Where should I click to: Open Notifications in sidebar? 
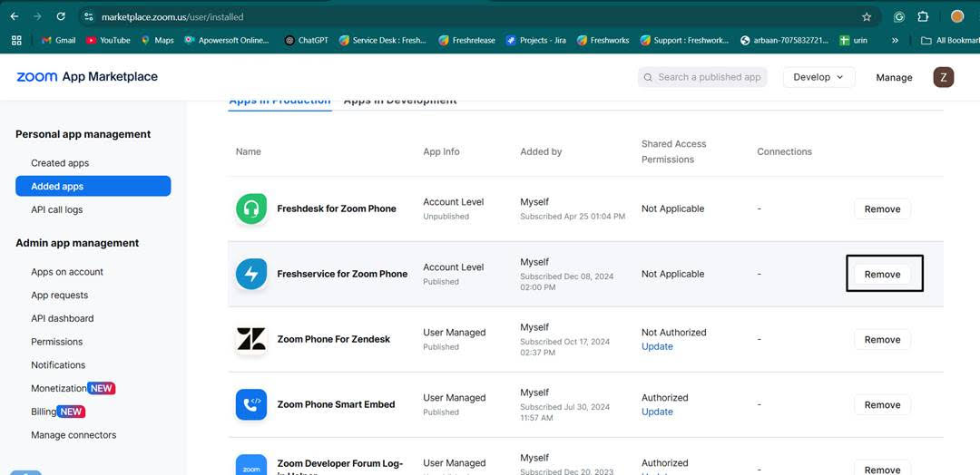pos(58,364)
